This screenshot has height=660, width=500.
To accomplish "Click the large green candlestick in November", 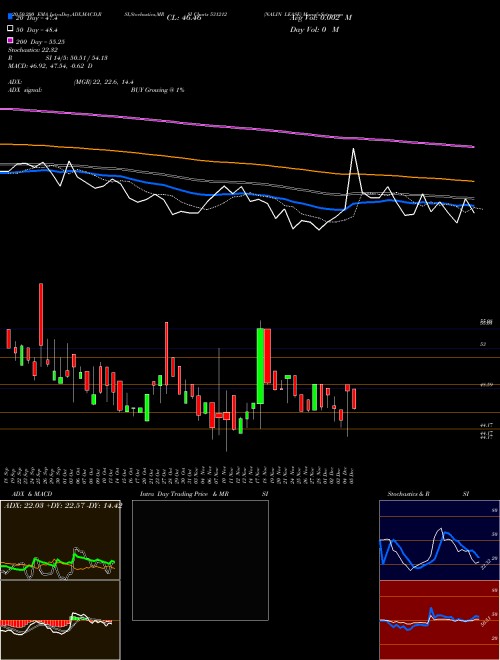I will pos(261,366).
